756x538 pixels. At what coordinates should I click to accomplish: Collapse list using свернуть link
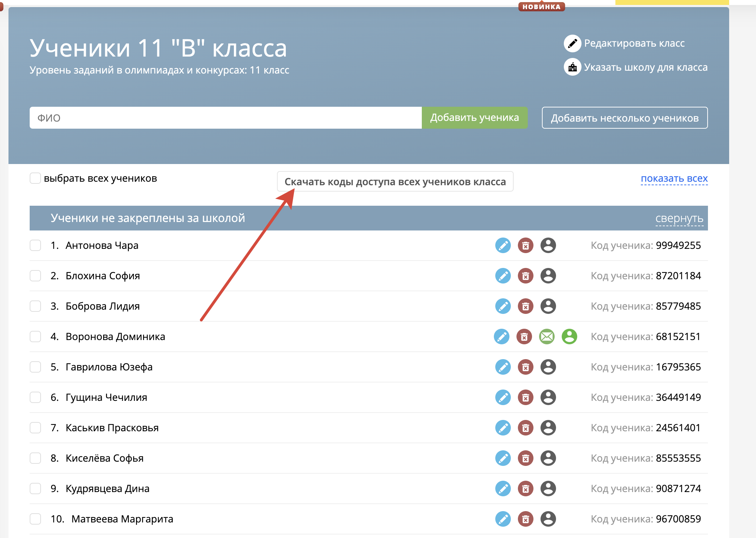click(x=679, y=218)
